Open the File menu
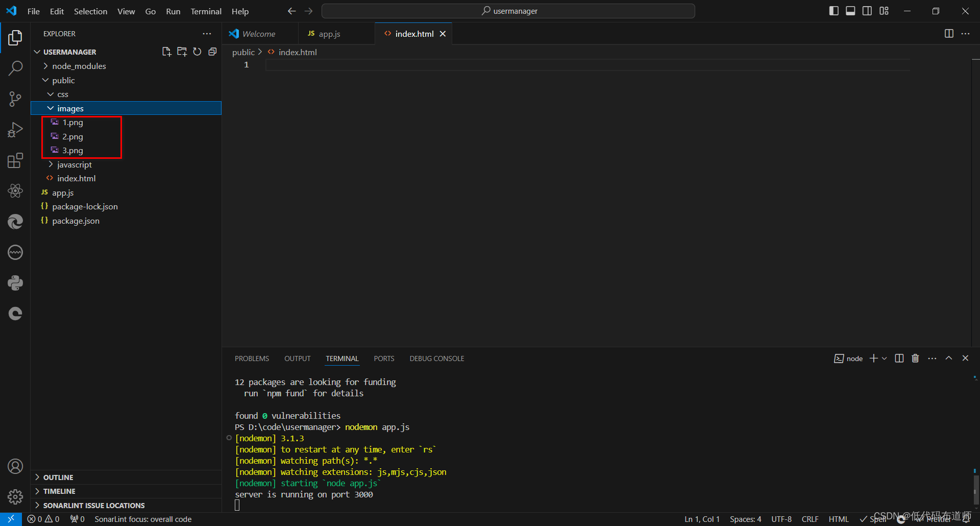This screenshot has width=980, height=526. (34, 11)
